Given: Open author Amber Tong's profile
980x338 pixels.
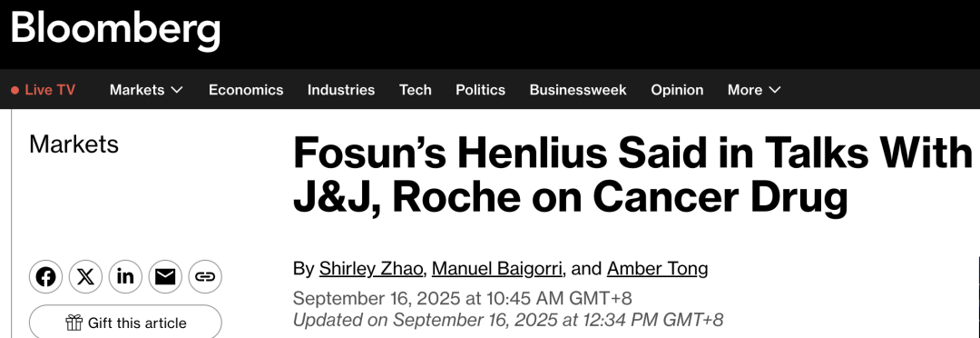Looking at the screenshot, I should pyautogui.click(x=658, y=269).
